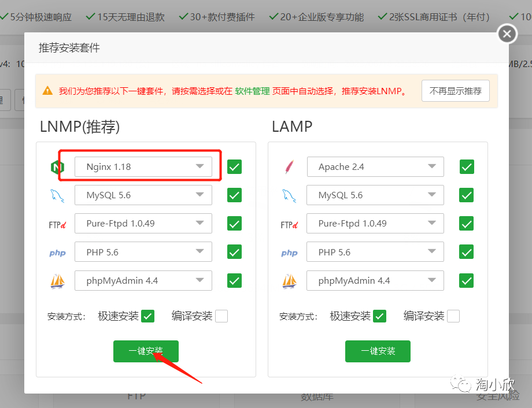
Task: Uncheck the Apache 2.4 checkbox
Action: 467,167
